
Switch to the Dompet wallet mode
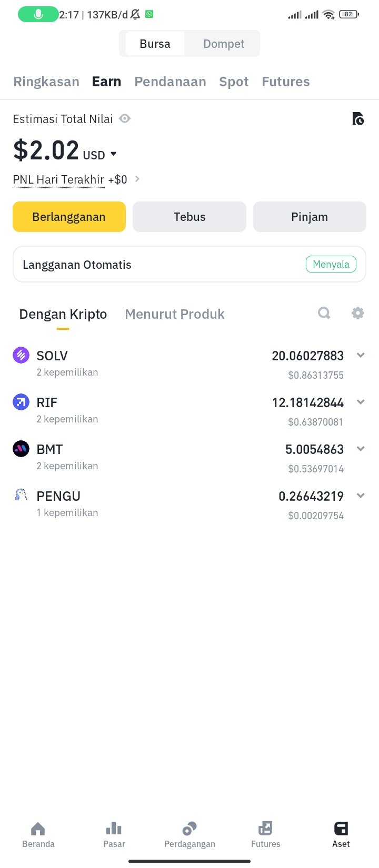[224, 44]
